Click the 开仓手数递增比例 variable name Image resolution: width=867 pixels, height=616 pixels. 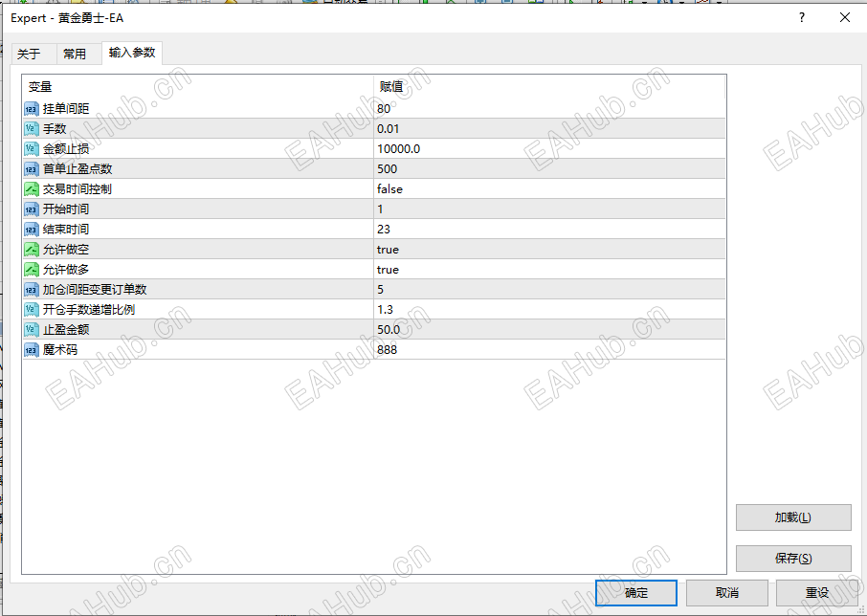[x=89, y=310]
